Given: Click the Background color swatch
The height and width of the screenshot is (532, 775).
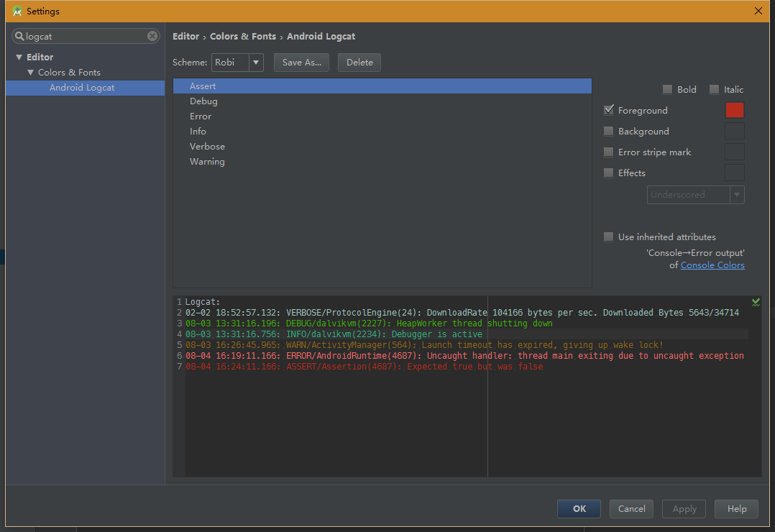Looking at the screenshot, I should pos(735,131).
